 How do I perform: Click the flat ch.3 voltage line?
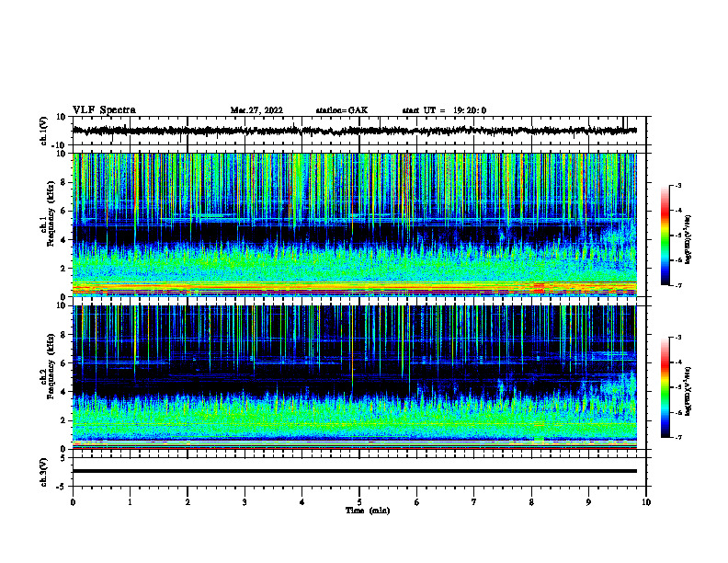[x=354, y=471]
